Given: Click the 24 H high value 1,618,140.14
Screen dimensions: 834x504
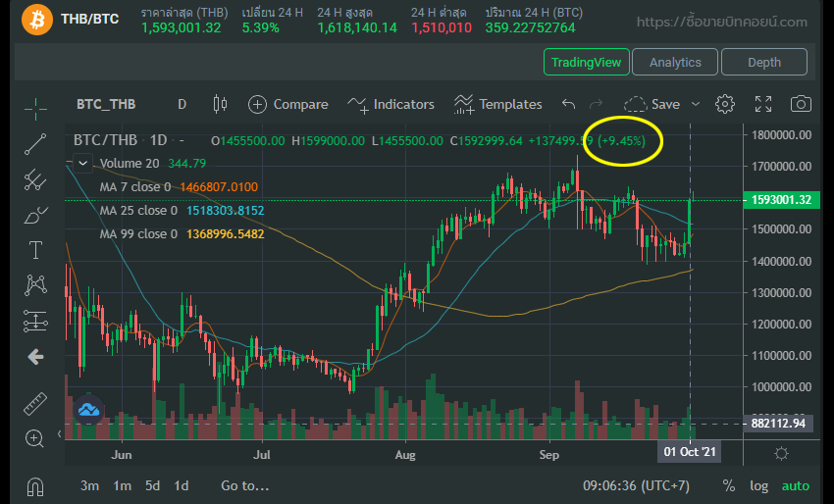Looking at the screenshot, I should pos(357,27).
